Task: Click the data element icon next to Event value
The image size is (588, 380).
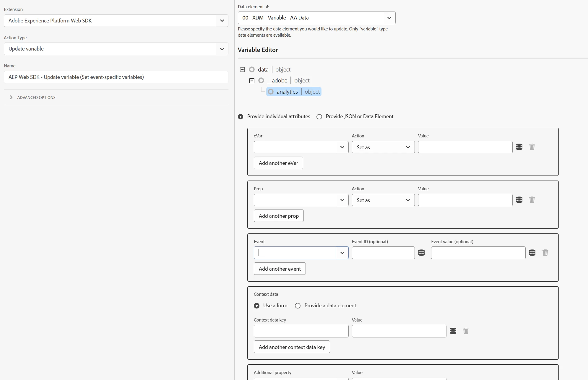Action: click(532, 253)
